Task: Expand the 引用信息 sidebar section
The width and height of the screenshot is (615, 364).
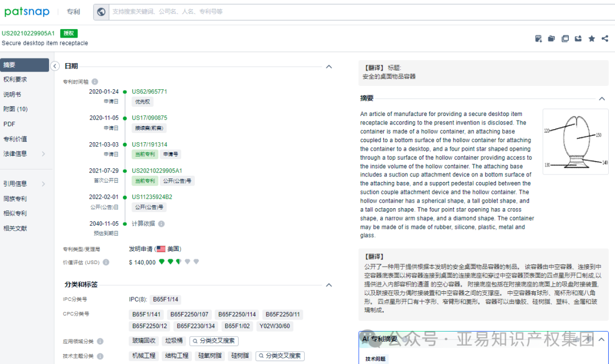Action: (17, 183)
